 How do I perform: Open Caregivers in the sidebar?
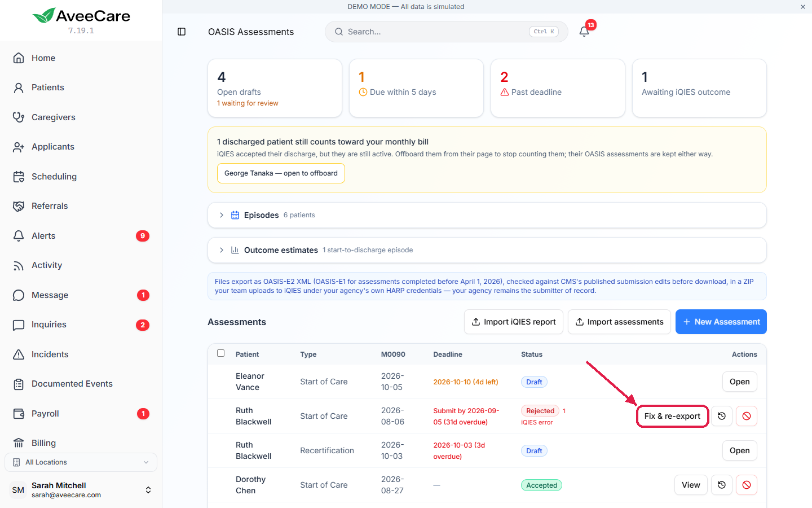[81, 117]
